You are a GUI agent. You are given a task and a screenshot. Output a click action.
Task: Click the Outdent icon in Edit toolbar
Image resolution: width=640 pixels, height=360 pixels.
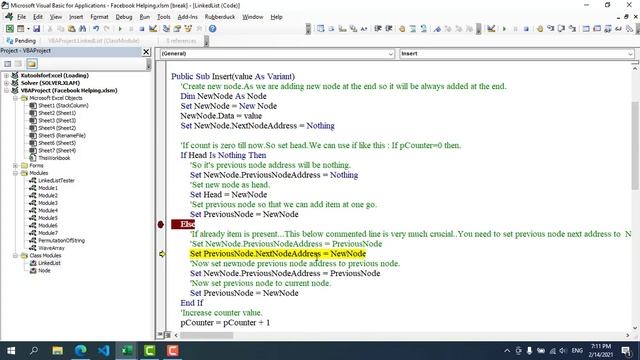point(389,29)
